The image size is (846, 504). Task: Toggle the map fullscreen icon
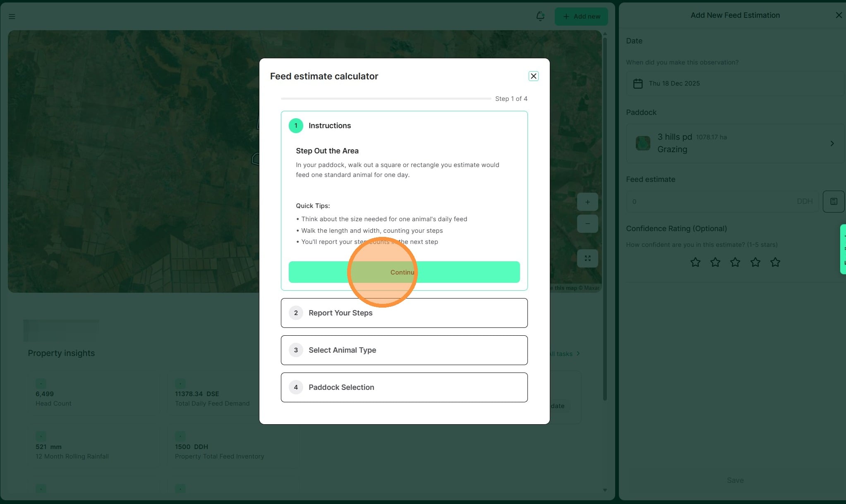coord(587,258)
